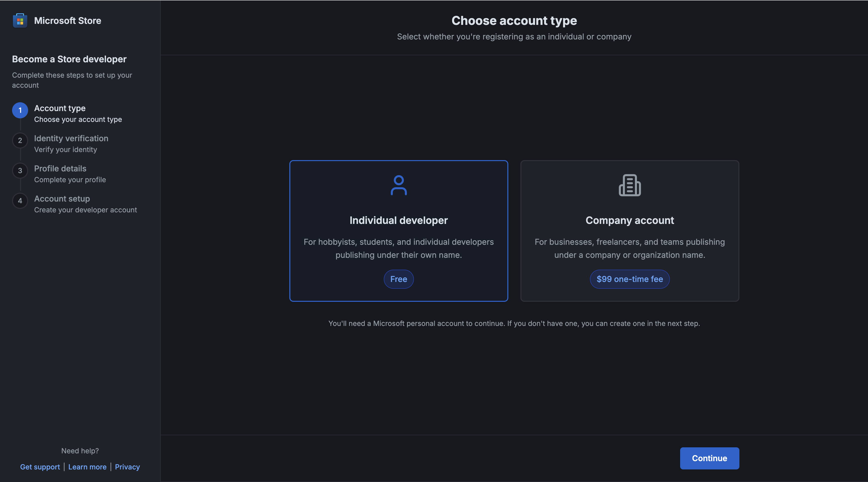Click the Free price badge

pyautogui.click(x=399, y=279)
